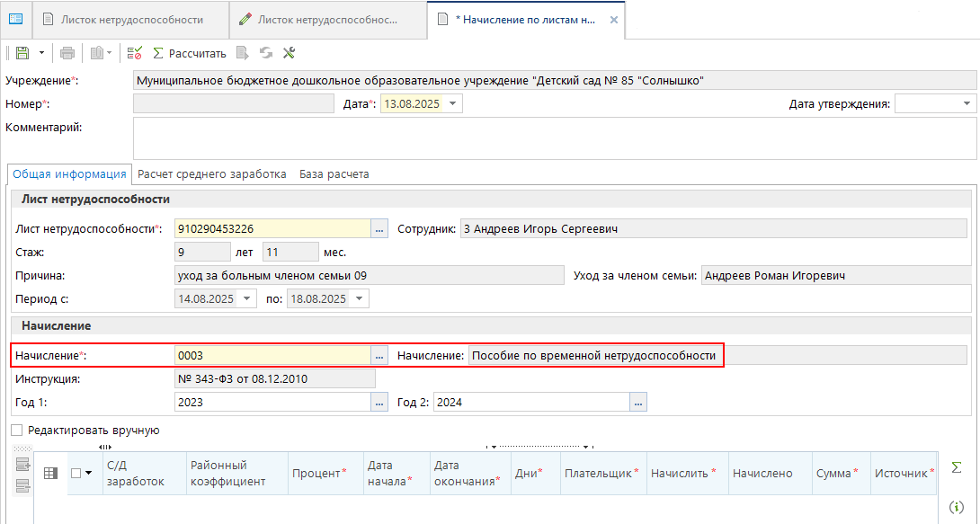Enable 'Редактировать вручную' checkbox
The width and height of the screenshot is (980, 524).
click(17, 431)
